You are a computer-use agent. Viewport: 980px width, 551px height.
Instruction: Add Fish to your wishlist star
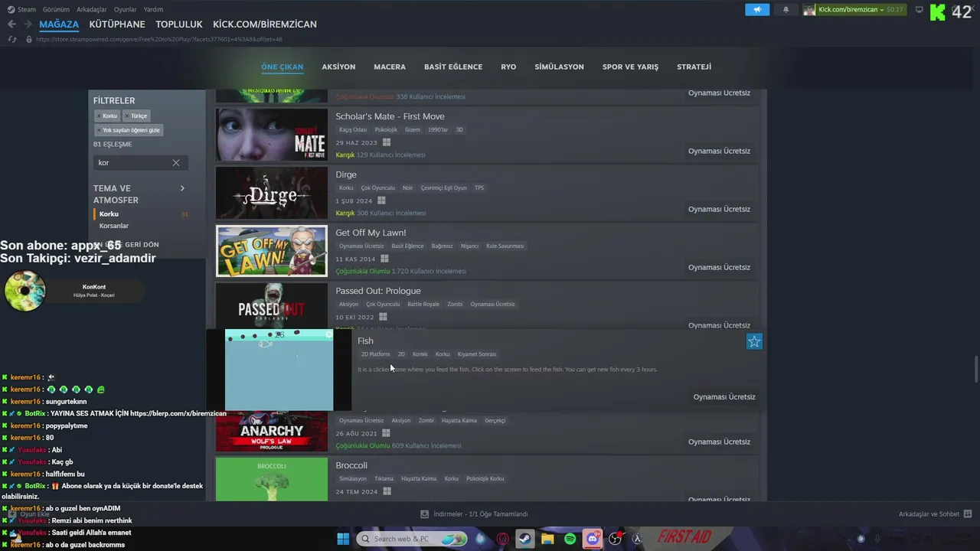pos(754,341)
